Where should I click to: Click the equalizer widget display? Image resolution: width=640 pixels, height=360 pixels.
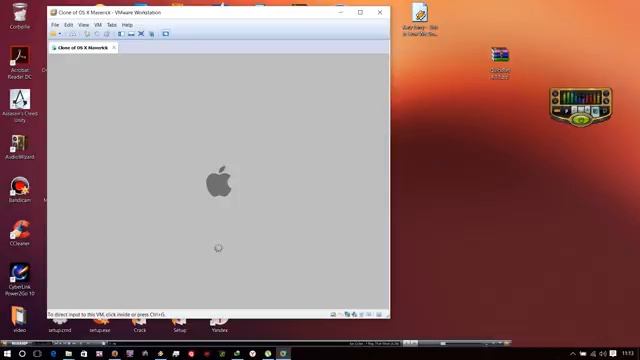[580, 98]
